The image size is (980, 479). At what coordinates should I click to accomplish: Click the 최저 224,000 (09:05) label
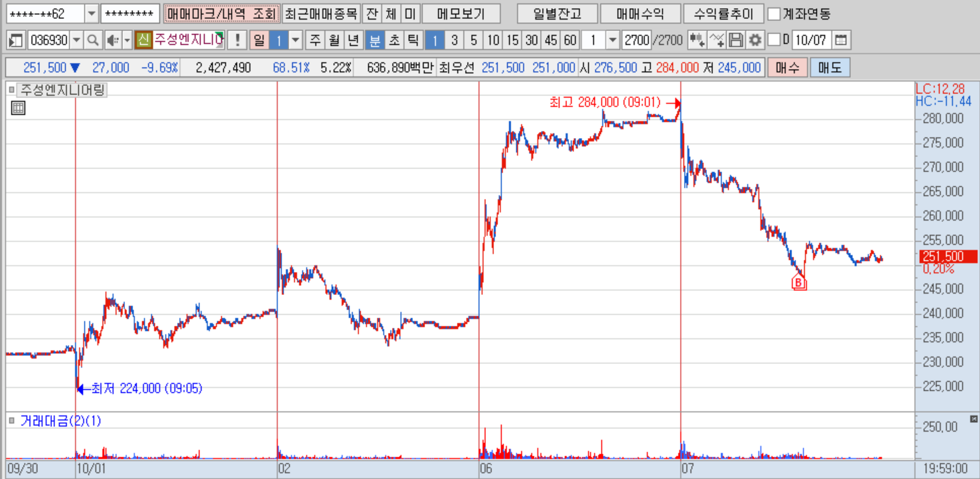[x=147, y=388]
